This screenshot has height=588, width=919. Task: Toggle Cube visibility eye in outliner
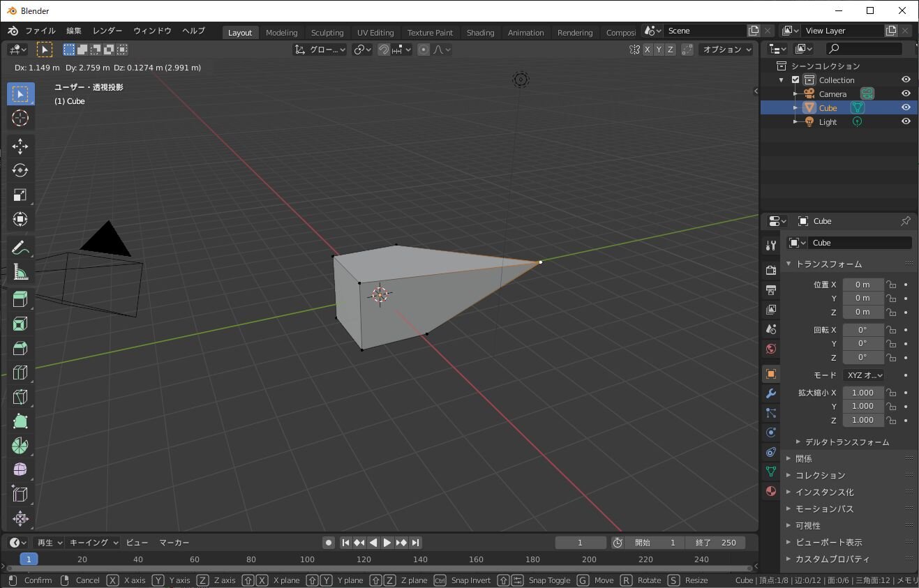(906, 107)
